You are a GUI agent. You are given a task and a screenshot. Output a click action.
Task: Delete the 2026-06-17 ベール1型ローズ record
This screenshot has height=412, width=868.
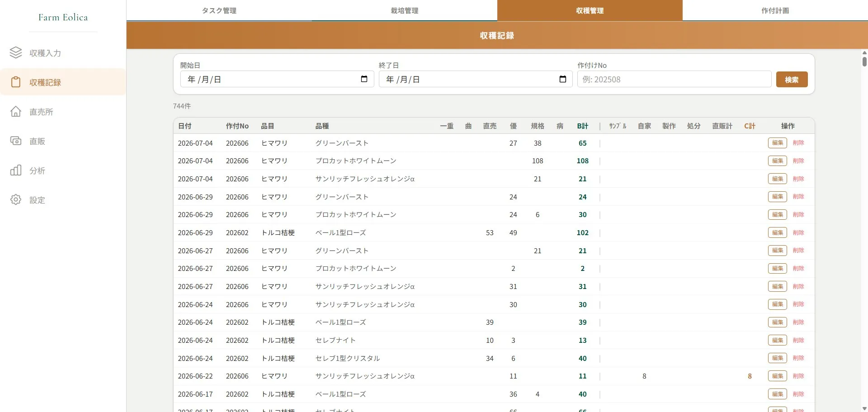798,394
